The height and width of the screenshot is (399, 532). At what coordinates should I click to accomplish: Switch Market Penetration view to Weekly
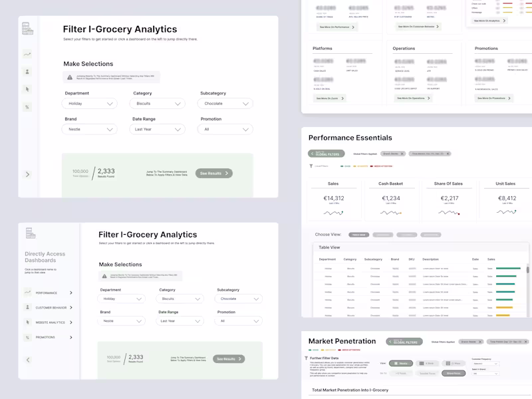[x=400, y=362]
